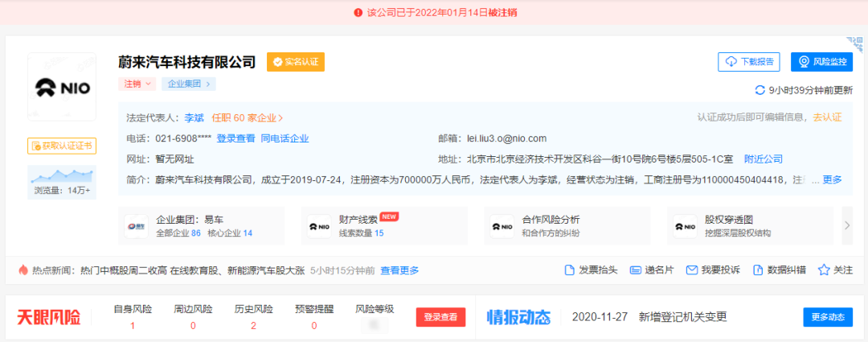Click 递名片 business card icon
The image size is (868, 342).
point(636,270)
